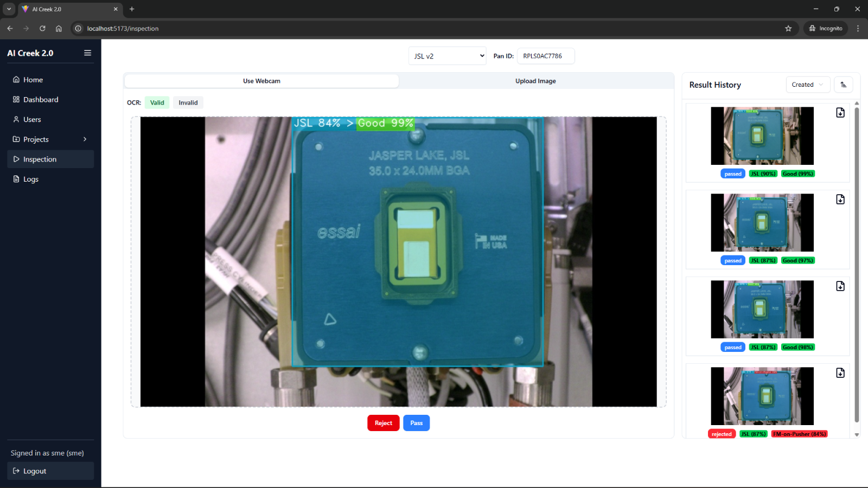Navigate to Dashboard in the sidebar

pyautogui.click(x=50, y=100)
